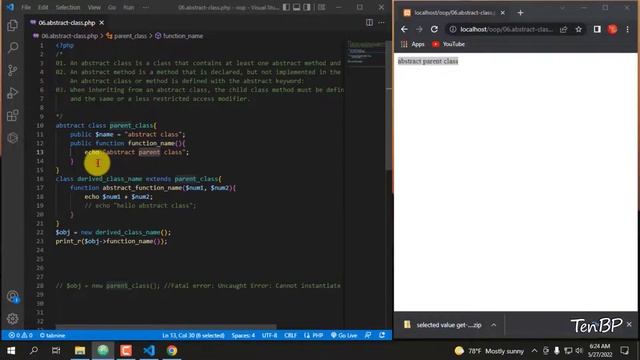The width and height of the screenshot is (640, 360).
Task: Close the 06.abstract-class.php editor tab
Action: [x=102, y=23]
